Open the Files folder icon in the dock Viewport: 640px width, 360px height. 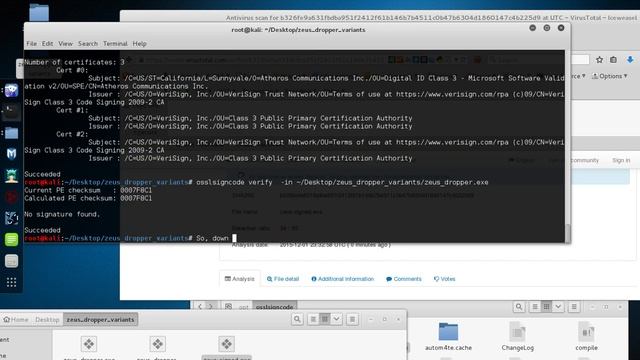pos(11,133)
